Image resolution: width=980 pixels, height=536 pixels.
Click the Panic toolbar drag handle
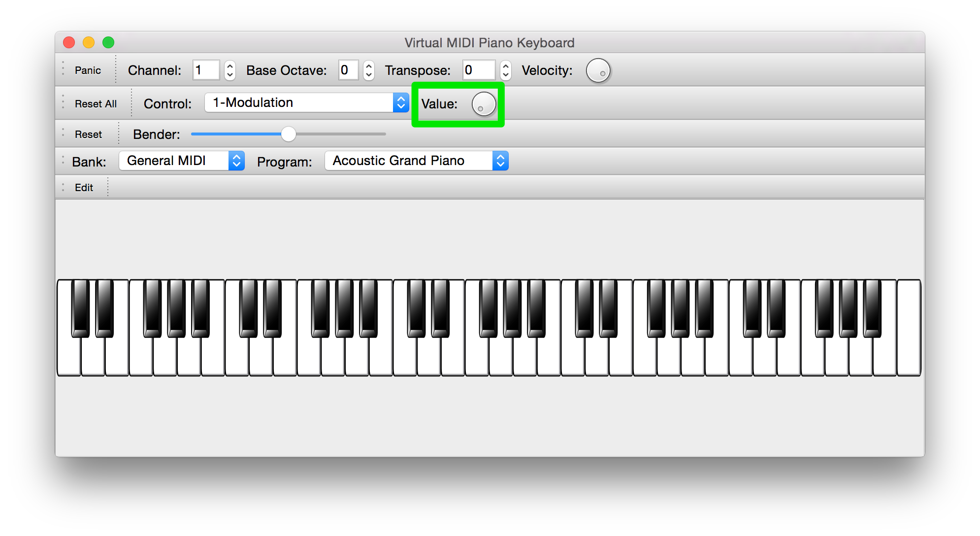pos(63,69)
